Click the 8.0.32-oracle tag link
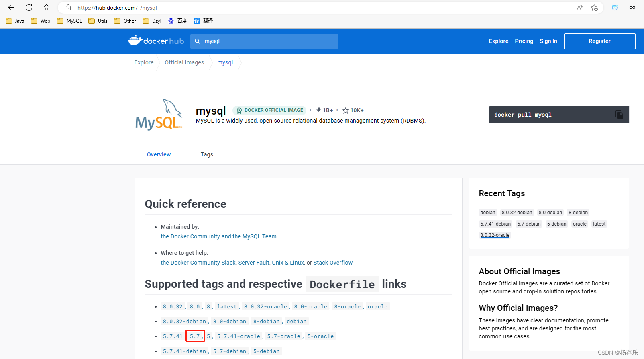 [x=265, y=306]
